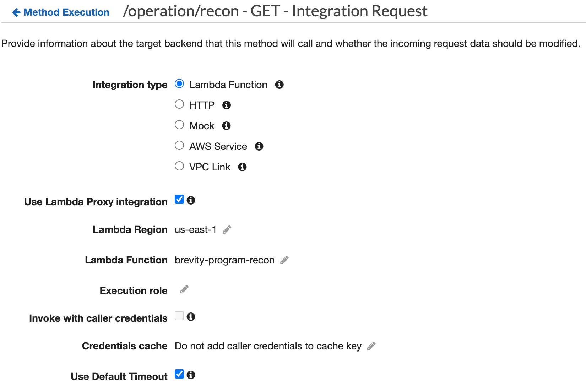The width and height of the screenshot is (586, 392).
Task: Edit Credentials cache setting pencil icon
Action: [x=371, y=346]
